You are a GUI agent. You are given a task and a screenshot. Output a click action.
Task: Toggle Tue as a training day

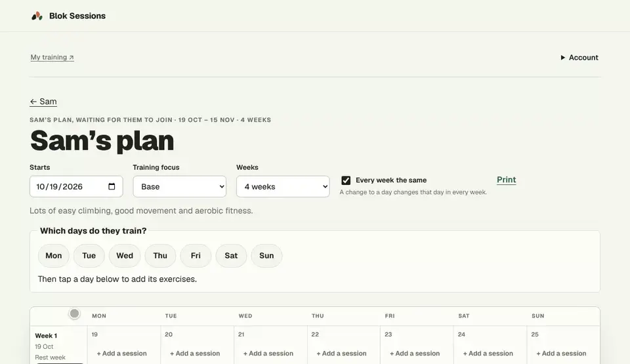(x=89, y=256)
